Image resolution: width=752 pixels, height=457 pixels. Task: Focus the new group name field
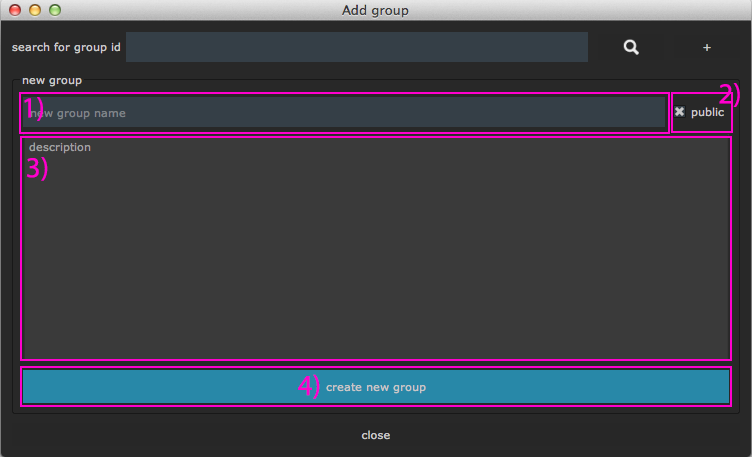pyautogui.click(x=344, y=113)
